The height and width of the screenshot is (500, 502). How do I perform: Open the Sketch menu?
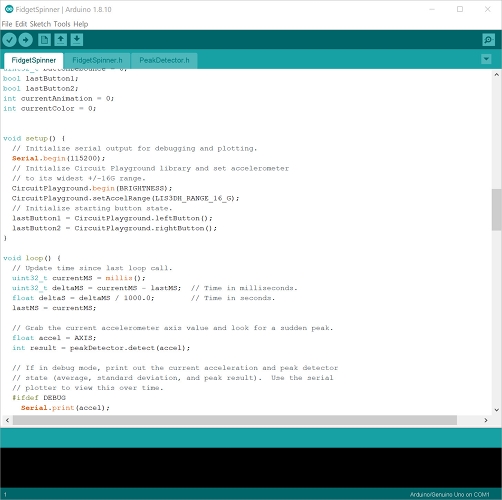point(40,24)
